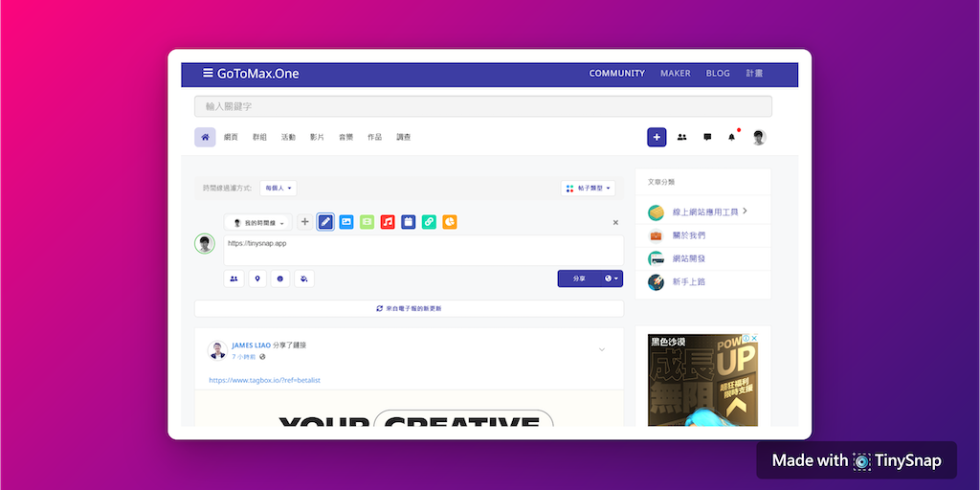Click the shared link preview image
980x490 pixels.
tap(409, 408)
